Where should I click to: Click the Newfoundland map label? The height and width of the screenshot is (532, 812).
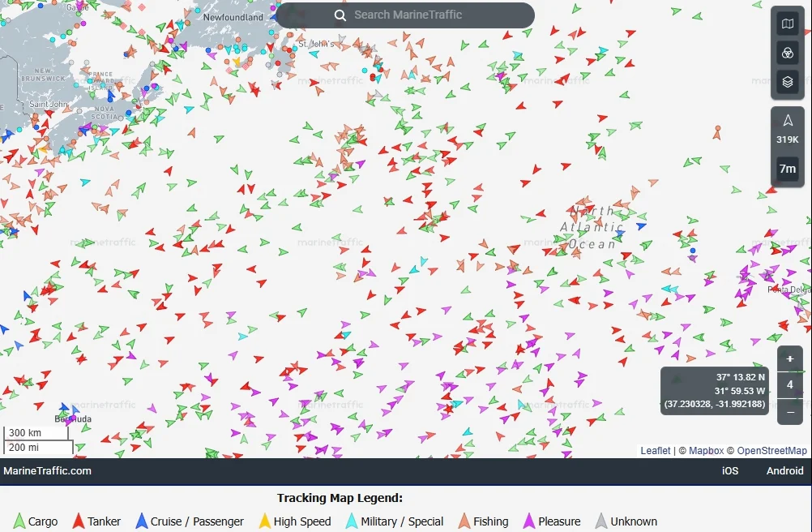233,17
